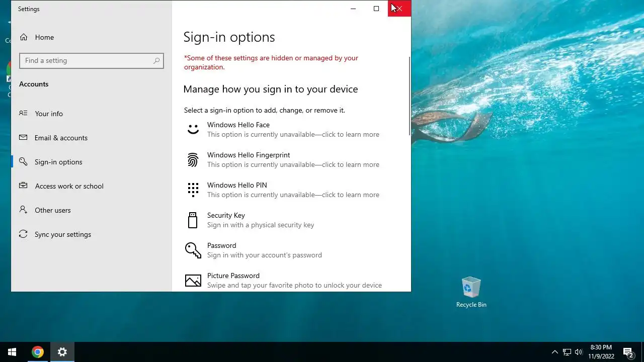Open Google Chrome from the taskbar
Viewport: 644px width, 362px height.
point(37,352)
